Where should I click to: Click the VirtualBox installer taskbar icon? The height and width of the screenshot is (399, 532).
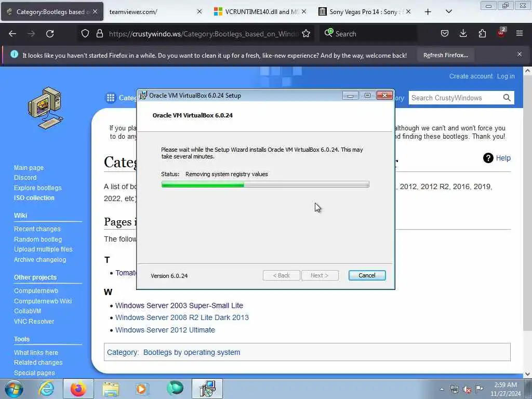pyautogui.click(x=207, y=389)
